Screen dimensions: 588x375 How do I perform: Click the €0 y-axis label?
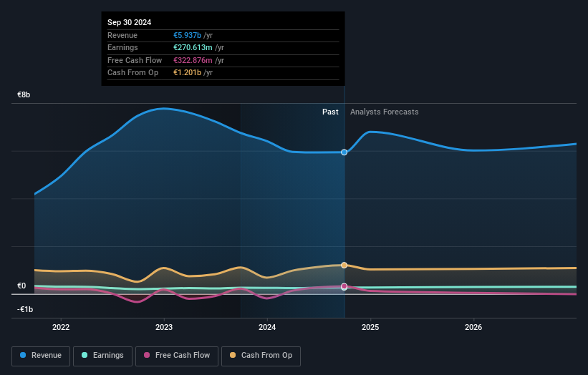[x=21, y=286]
